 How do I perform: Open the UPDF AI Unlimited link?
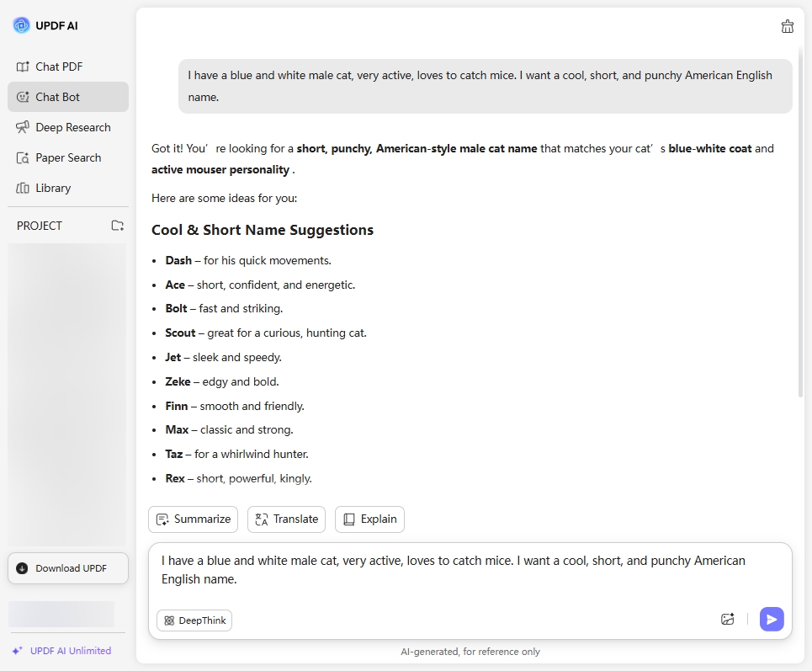(71, 651)
